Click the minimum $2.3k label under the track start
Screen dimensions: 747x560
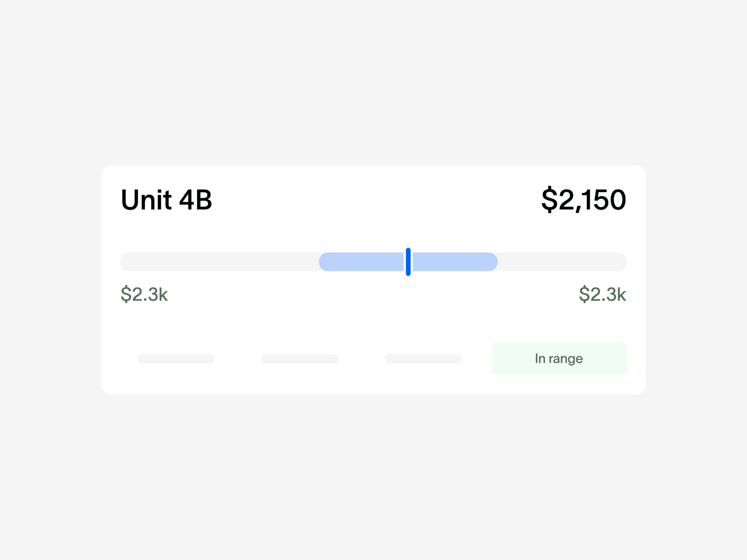144,294
